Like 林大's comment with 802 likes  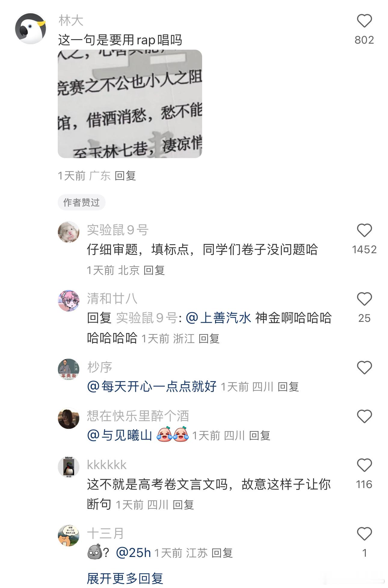click(364, 21)
